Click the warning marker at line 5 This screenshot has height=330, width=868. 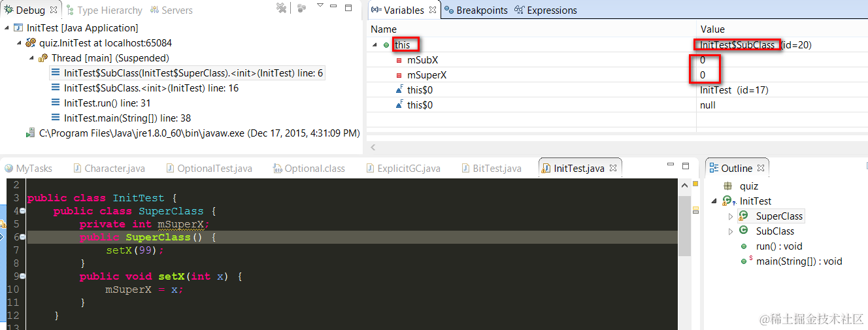[x=3, y=224]
